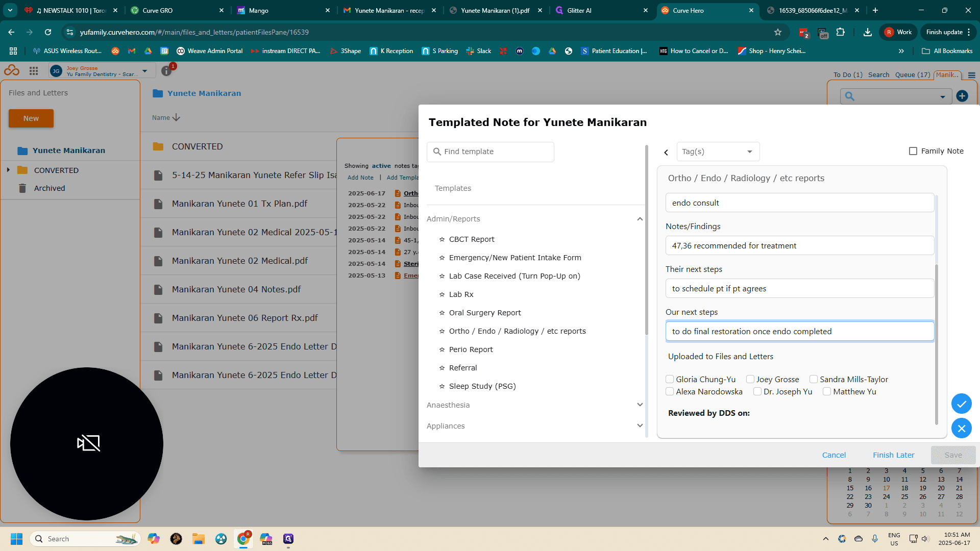
Task: Open the Tag(s) dropdown
Action: (718, 152)
